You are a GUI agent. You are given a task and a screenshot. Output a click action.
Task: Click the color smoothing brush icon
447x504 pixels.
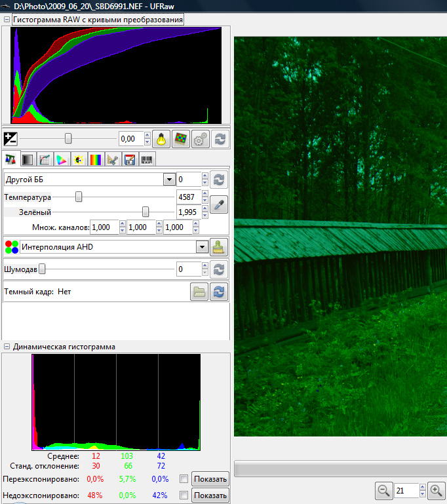[x=219, y=247]
